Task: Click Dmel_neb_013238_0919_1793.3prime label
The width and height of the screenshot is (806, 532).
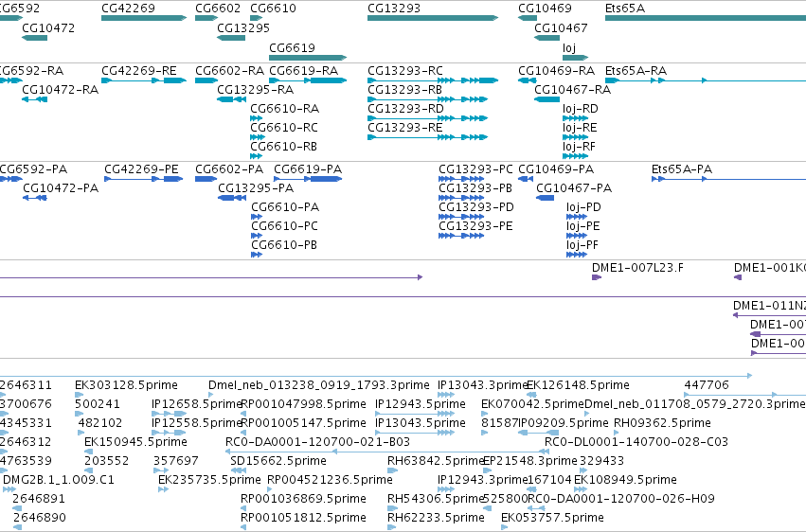Action: point(318,385)
